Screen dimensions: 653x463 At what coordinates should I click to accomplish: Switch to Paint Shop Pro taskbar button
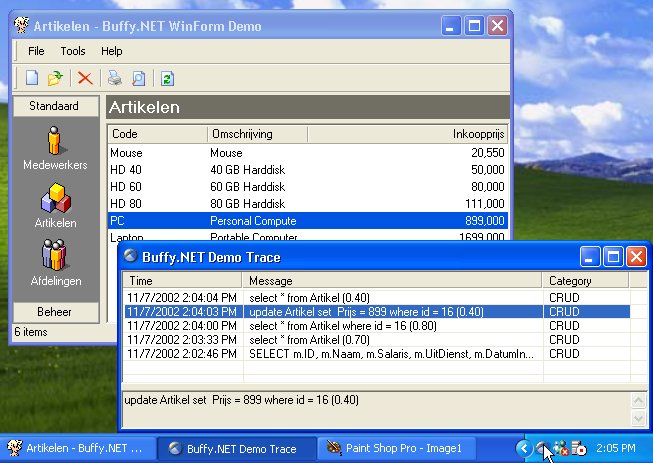(396, 448)
